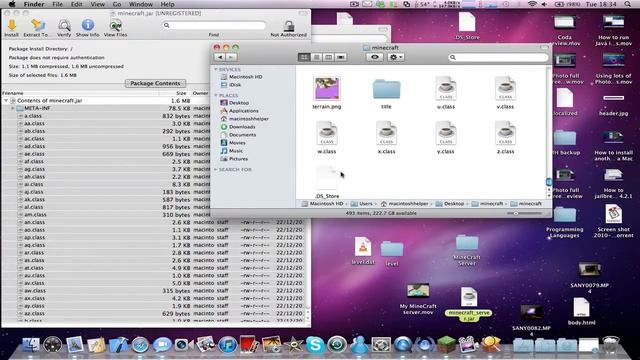
Task: Select the az.class row
Action: tap(153, 313)
